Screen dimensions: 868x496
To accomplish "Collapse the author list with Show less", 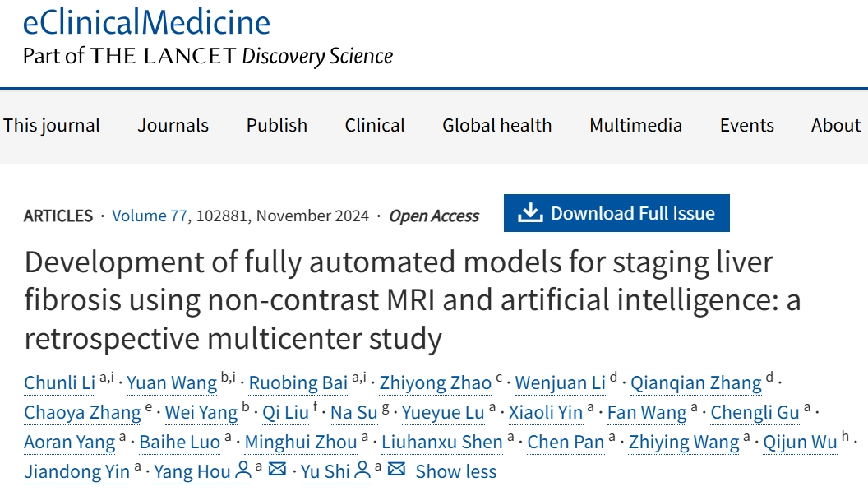I will click(x=456, y=471).
